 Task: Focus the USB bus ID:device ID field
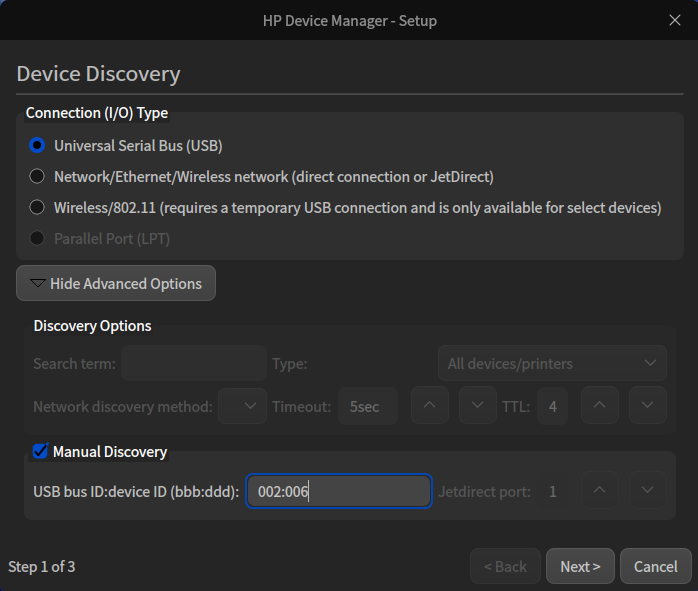tap(339, 491)
